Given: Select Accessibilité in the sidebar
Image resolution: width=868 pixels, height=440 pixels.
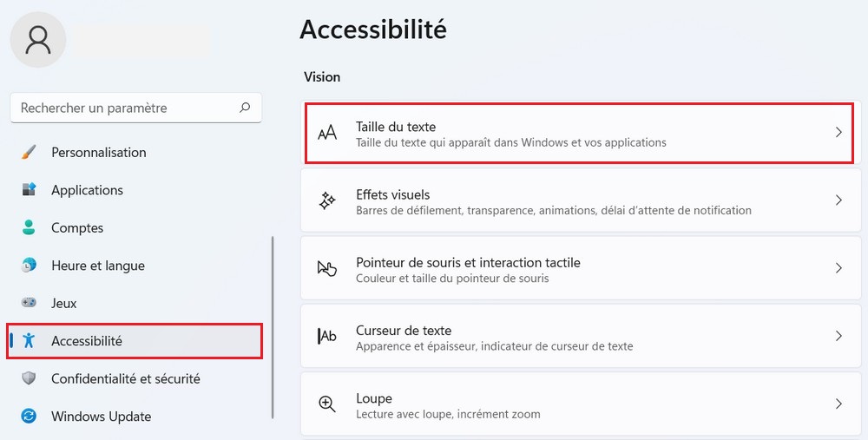Looking at the screenshot, I should pos(87,341).
